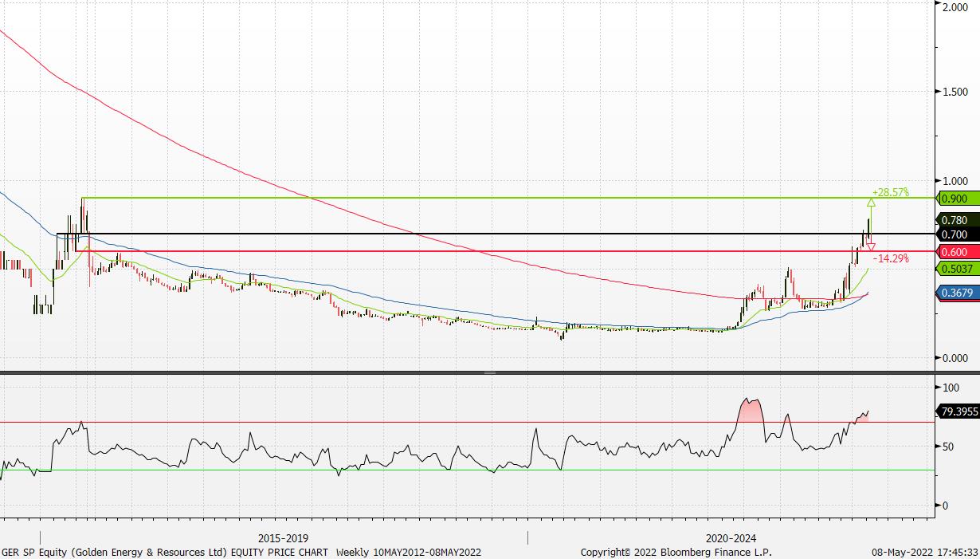
Task: Click the 2.000 price axis label
Action: tap(955, 7)
